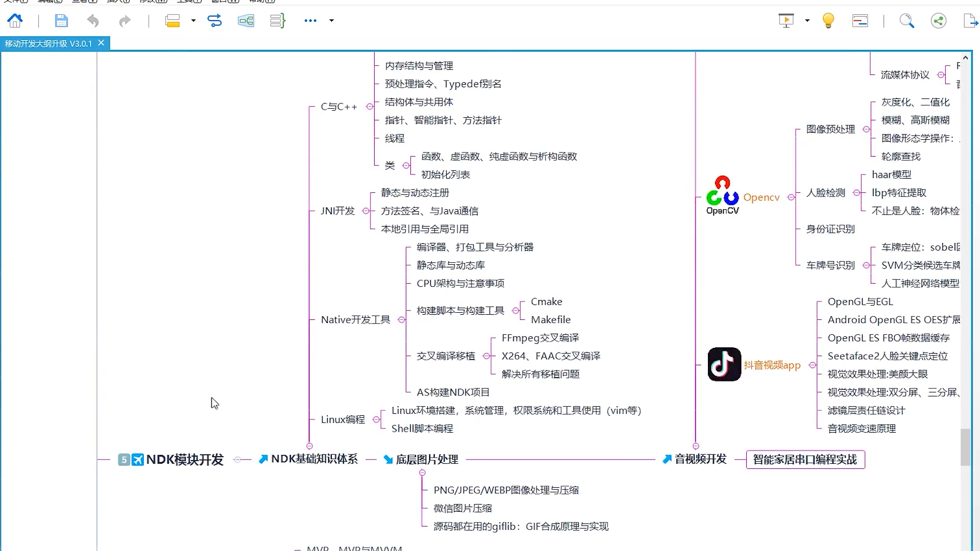Redo the last action

coord(125,21)
